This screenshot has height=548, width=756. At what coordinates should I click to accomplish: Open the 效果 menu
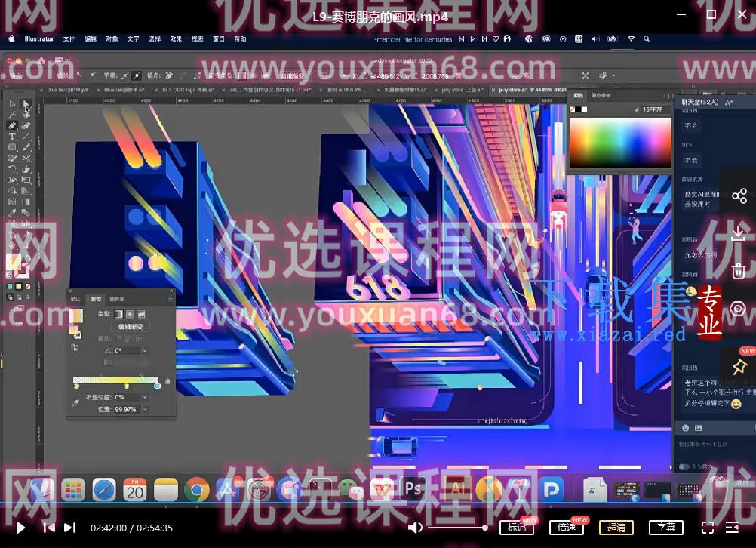176,39
